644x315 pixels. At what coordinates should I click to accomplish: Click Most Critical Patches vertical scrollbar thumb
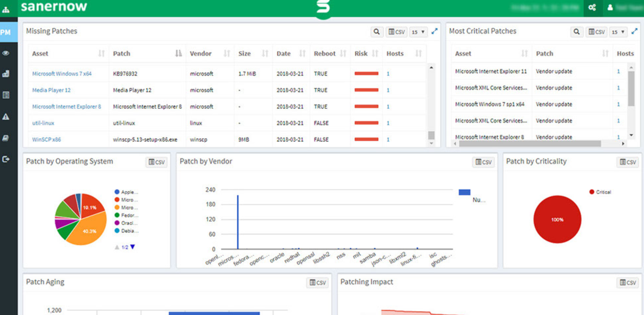click(x=631, y=88)
